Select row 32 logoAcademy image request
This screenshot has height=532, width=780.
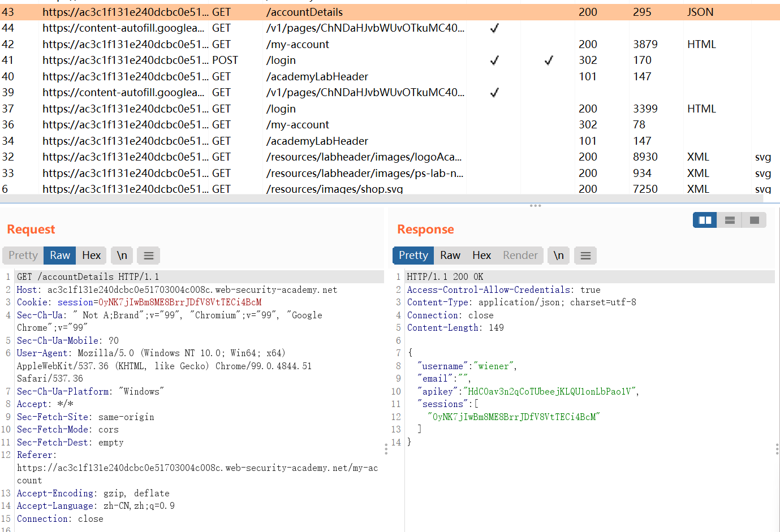coord(390,157)
